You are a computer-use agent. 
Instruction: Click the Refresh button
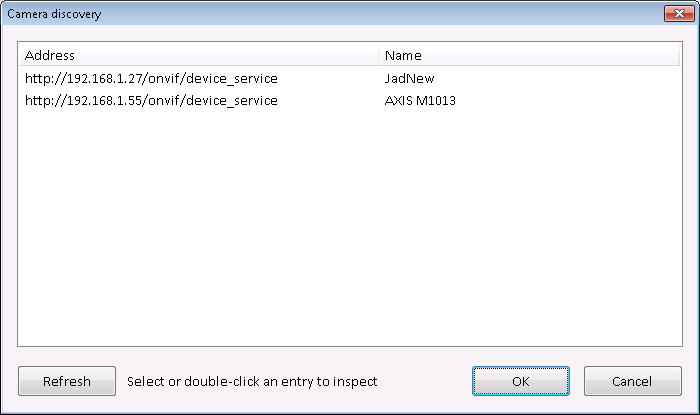click(x=67, y=381)
